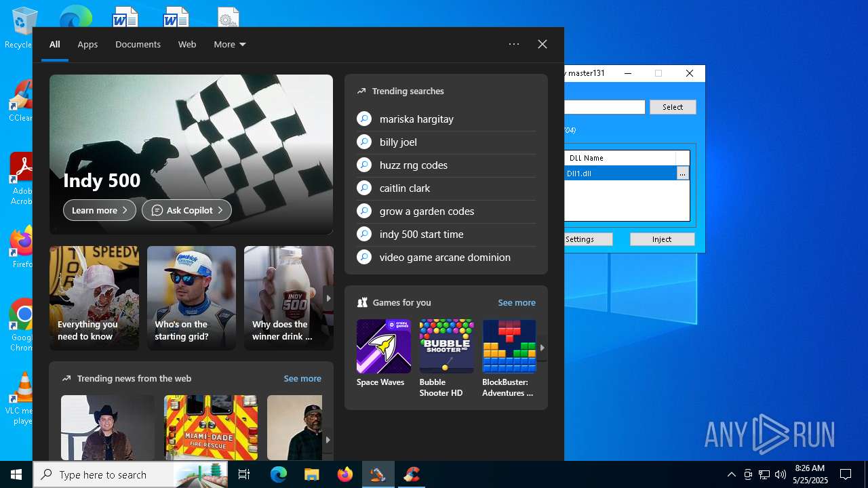Select the Firefox desktop shortcut
The image size is (868, 488).
(x=22, y=247)
